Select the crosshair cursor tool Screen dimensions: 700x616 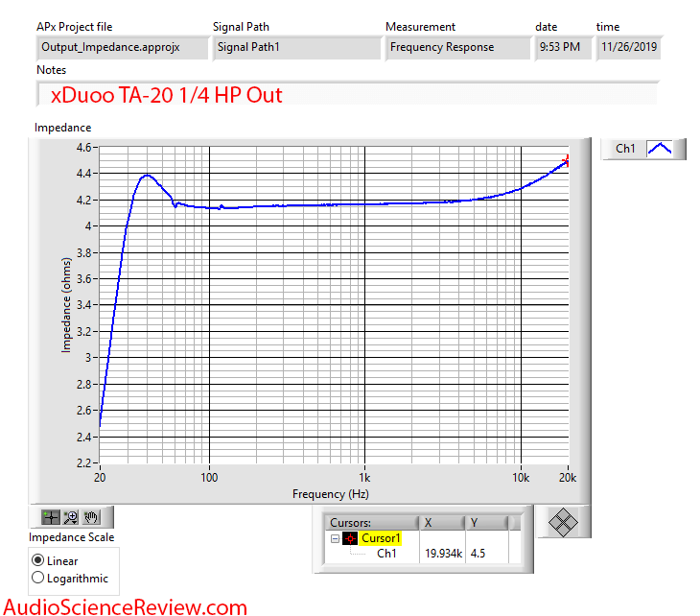coord(51,517)
